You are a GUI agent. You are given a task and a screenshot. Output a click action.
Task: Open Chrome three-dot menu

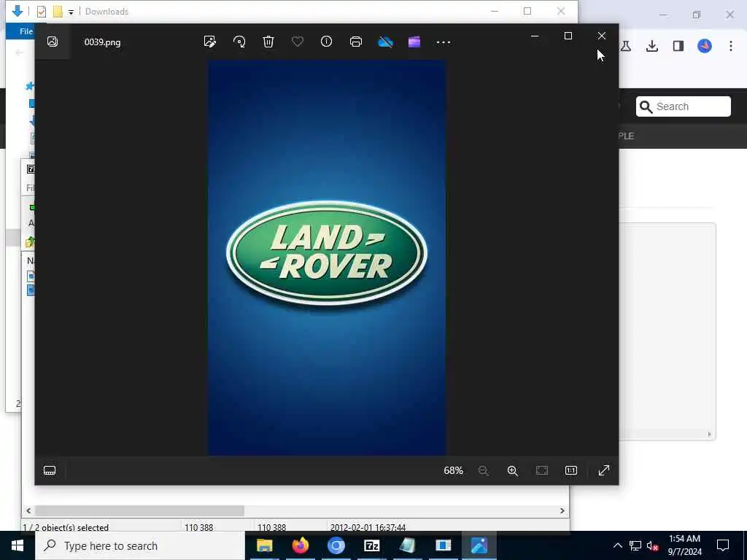[731, 46]
